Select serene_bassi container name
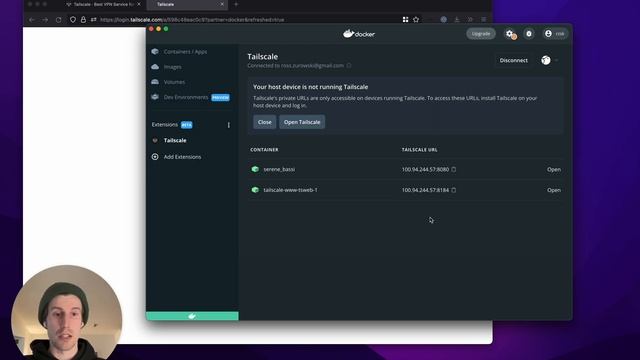This screenshot has height=360, width=640. tap(279, 169)
